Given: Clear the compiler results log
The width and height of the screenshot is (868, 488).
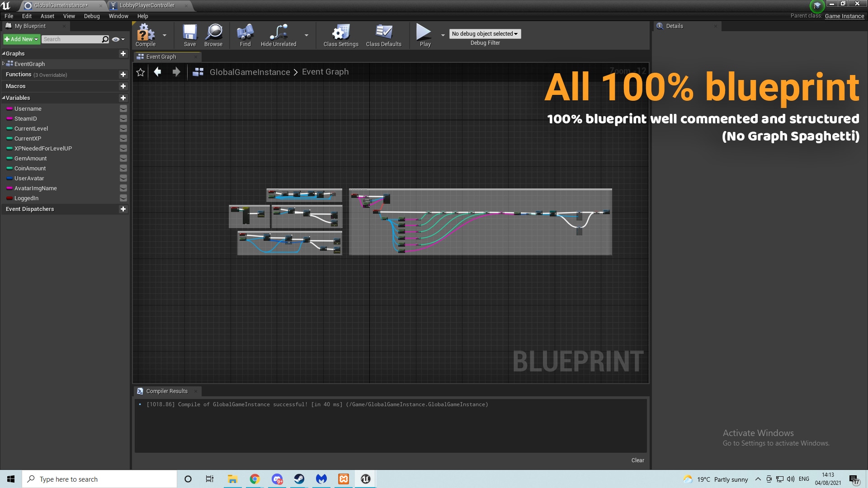Looking at the screenshot, I should (638, 460).
